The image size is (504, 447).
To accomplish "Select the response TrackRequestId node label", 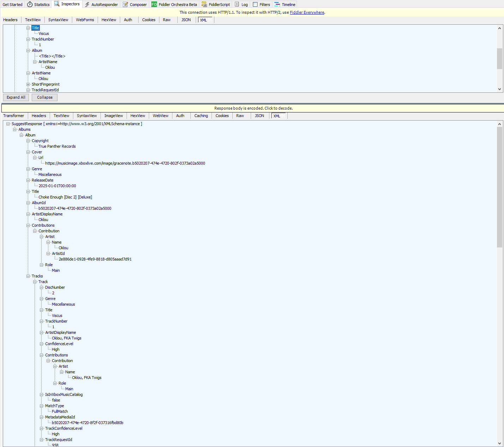I will pyautogui.click(x=59, y=440).
